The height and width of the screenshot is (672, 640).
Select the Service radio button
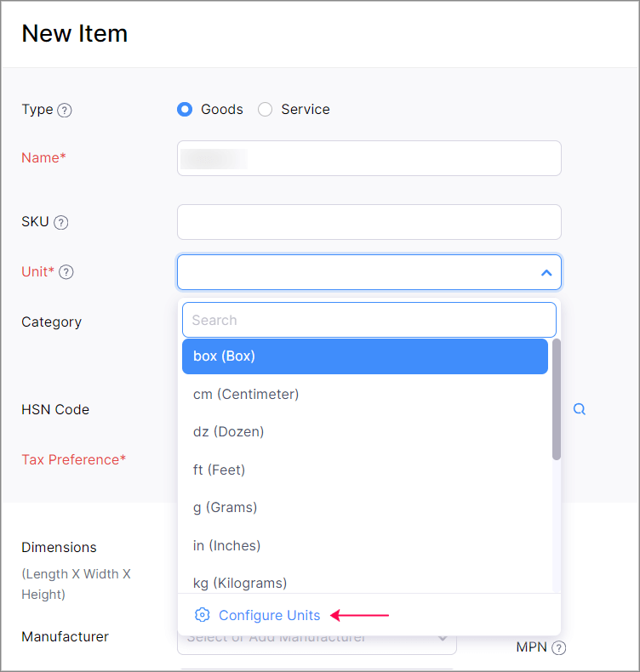pyautogui.click(x=265, y=109)
